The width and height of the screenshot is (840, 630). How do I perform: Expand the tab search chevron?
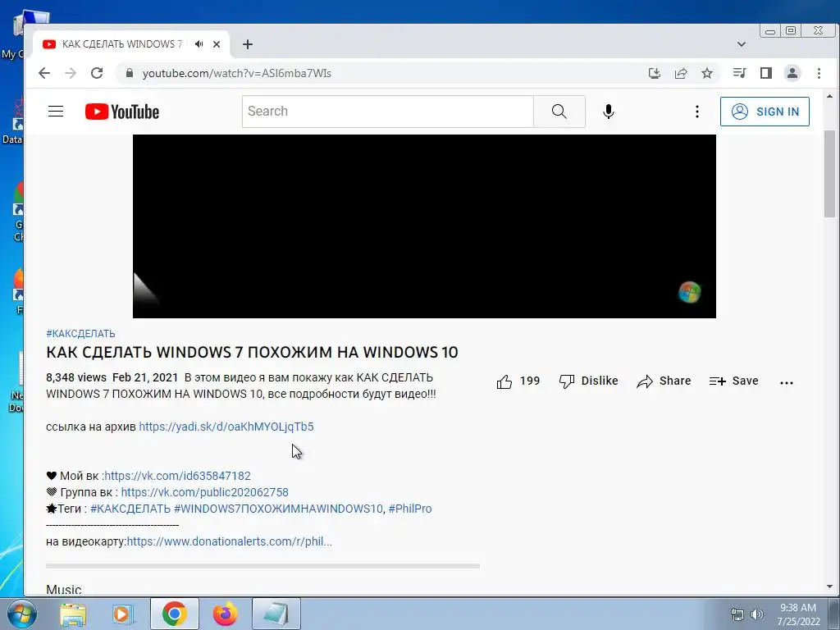[742, 44]
